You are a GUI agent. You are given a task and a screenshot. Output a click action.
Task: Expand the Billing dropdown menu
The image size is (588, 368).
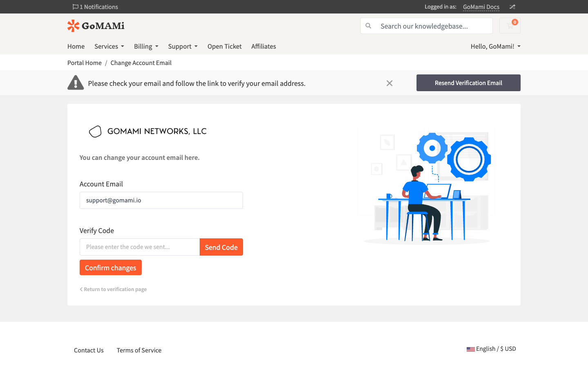pos(146,47)
